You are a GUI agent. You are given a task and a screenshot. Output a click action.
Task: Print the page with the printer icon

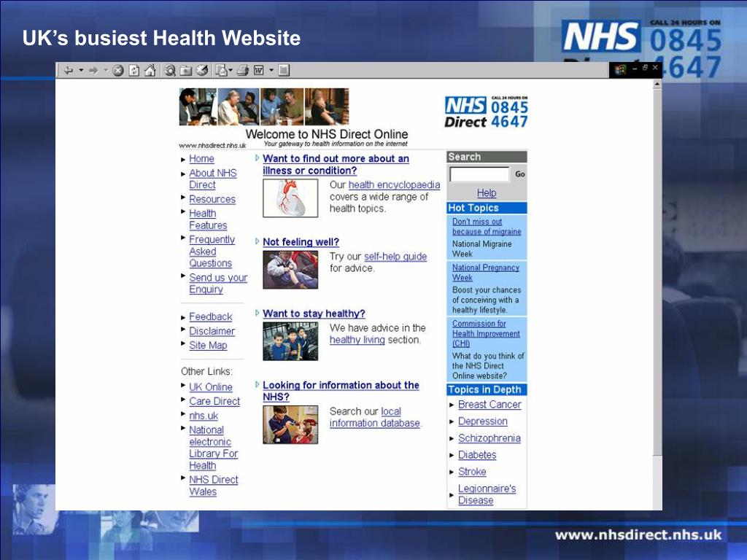(x=243, y=71)
